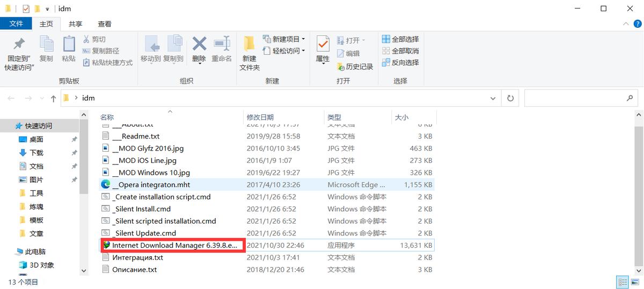Click 全部选择 select all
Image resolution: width=644 pixels, height=289 pixels.
[x=400, y=39]
